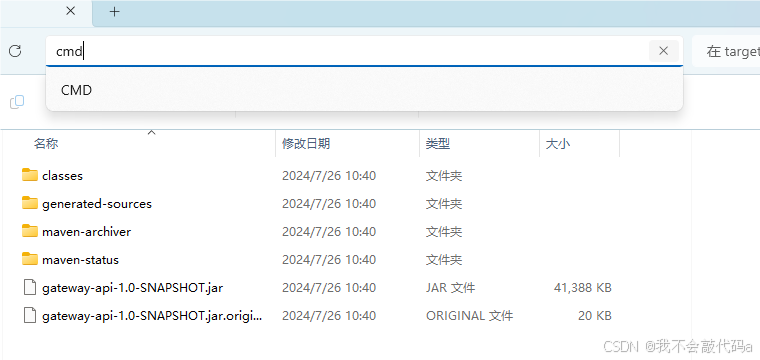Image resolution: width=760 pixels, height=360 pixels.
Task: Select the classes folder name
Action: [63, 175]
